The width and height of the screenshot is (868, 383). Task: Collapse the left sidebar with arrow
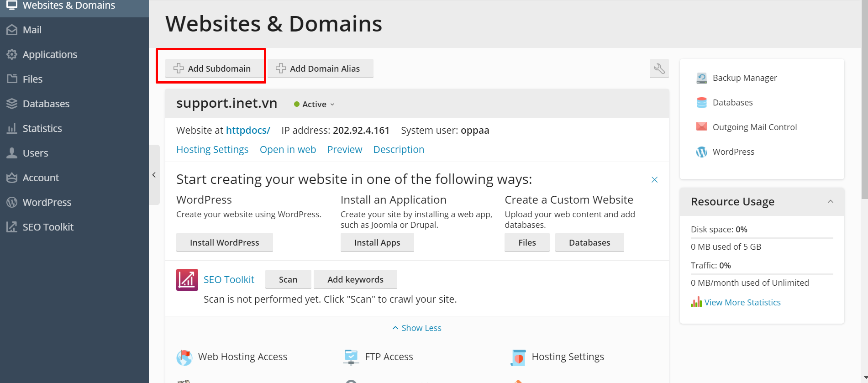(154, 175)
